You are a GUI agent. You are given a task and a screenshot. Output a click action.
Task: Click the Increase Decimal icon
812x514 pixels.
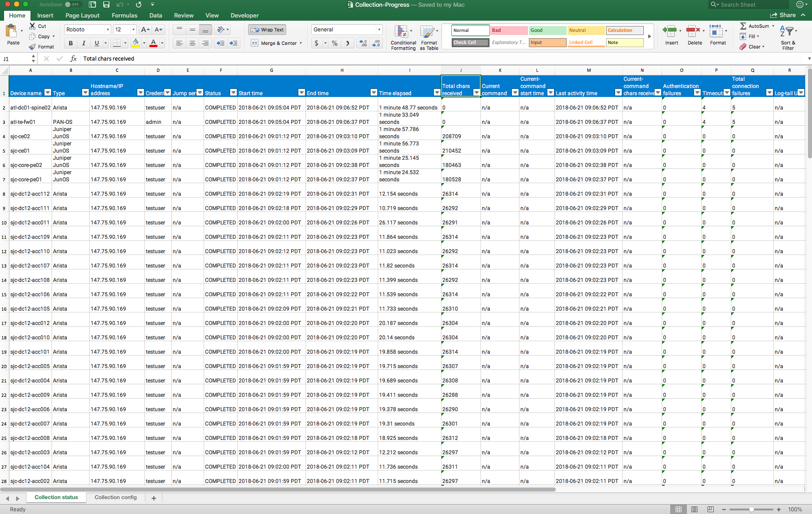[362, 43]
